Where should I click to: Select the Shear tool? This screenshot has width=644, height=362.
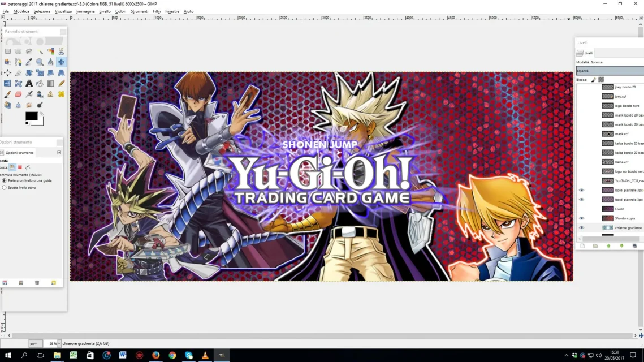coord(50,73)
